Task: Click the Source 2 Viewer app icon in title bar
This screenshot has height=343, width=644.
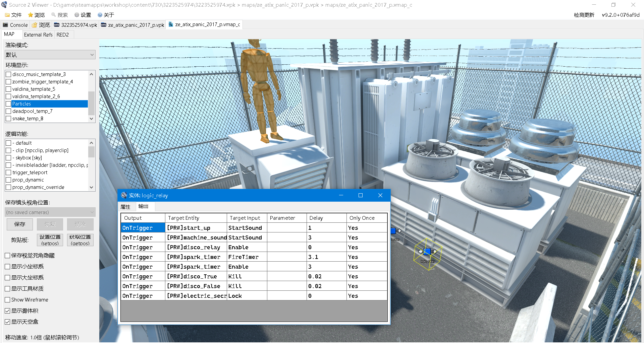Action: pyautogui.click(x=4, y=5)
